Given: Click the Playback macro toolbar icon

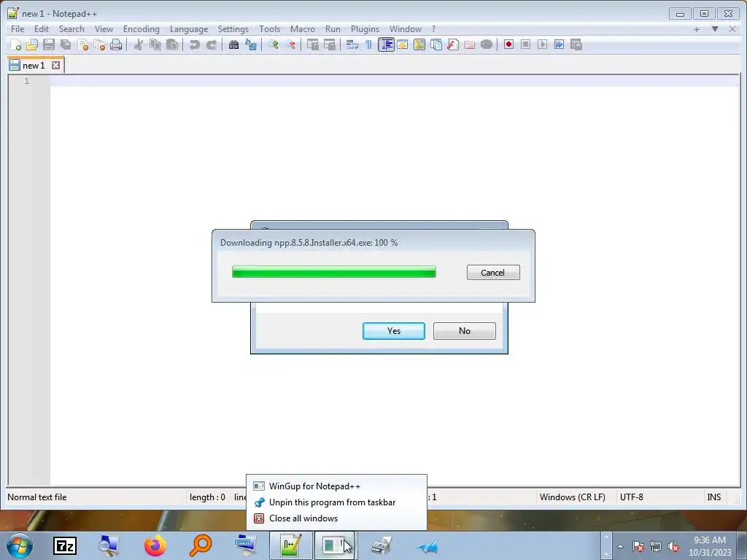Looking at the screenshot, I should tap(542, 44).
